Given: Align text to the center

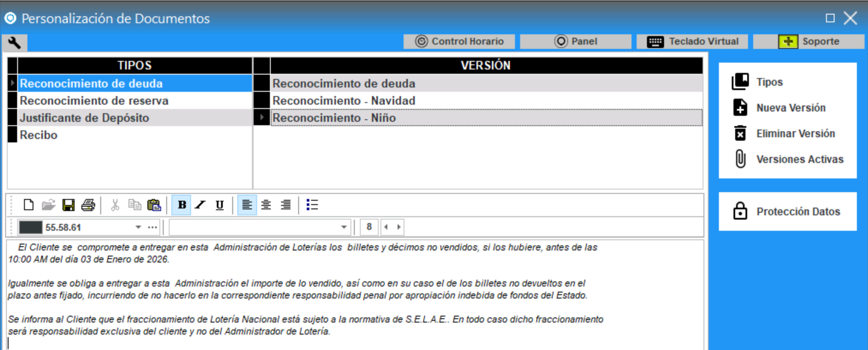Looking at the screenshot, I should [x=266, y=205].
